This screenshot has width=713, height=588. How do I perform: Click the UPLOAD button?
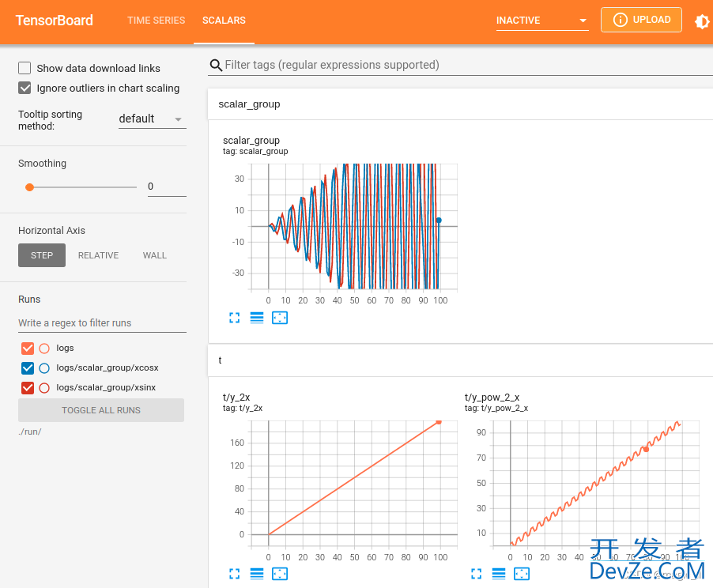[x=641, y=20]
